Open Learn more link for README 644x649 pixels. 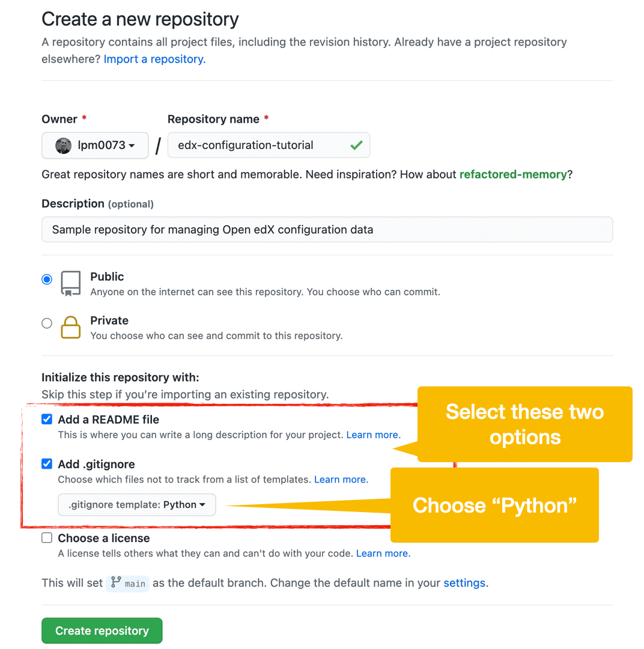point(373,434)
